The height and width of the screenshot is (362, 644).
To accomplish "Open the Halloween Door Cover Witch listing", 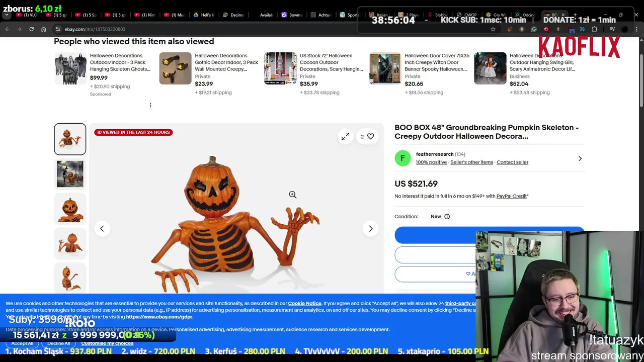I will tap(437, 62).
